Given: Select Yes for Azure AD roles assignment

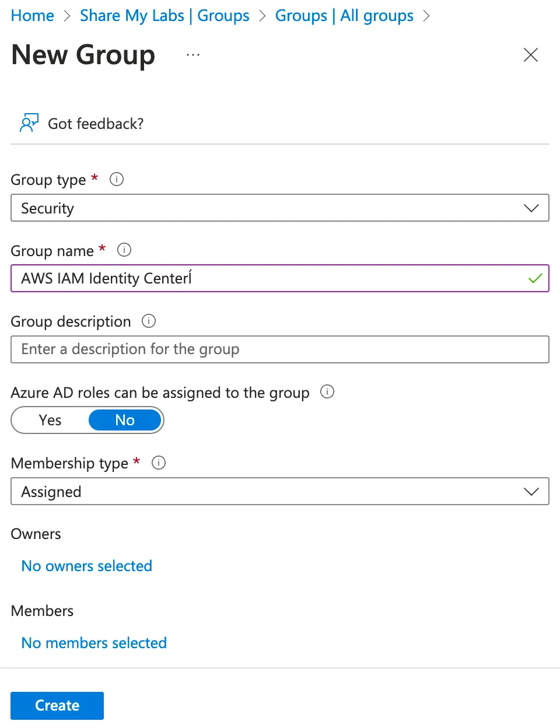Looking at the screenshot, I should pyautogui.click(x=50, y=420).
